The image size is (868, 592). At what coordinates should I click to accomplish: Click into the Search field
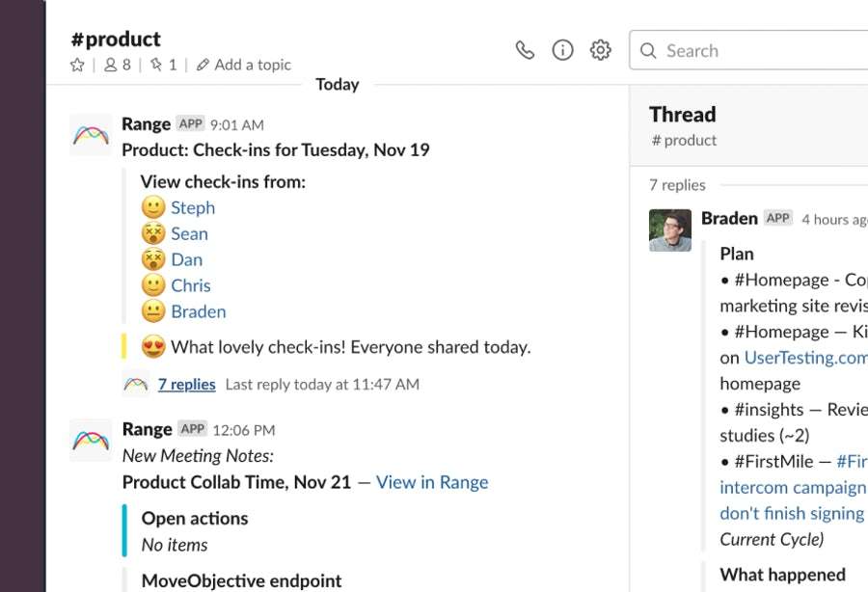(748, 50)
